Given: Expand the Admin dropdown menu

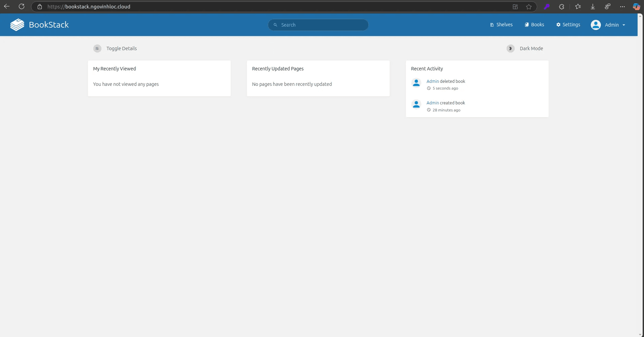Looking at the screenshot, I should (623, 25).
